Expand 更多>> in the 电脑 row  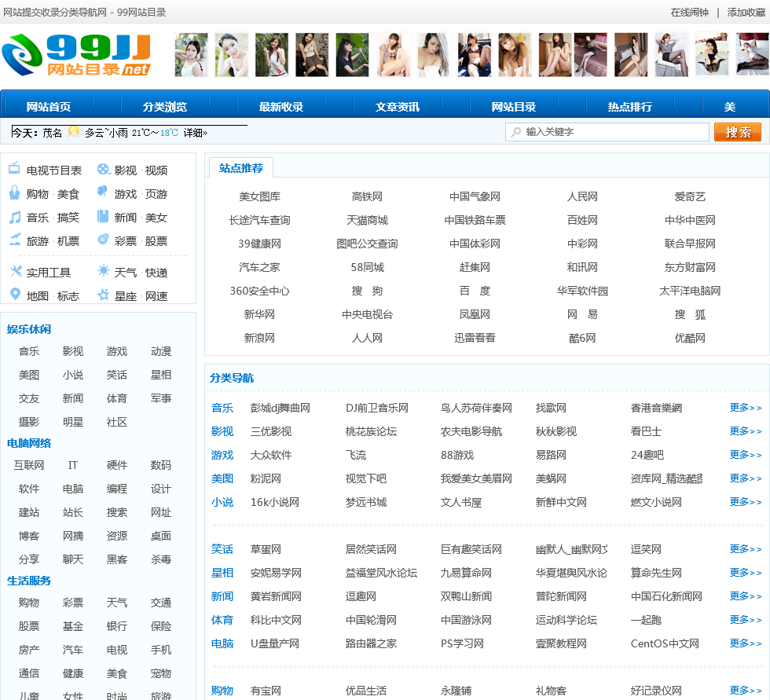(746, 643)
